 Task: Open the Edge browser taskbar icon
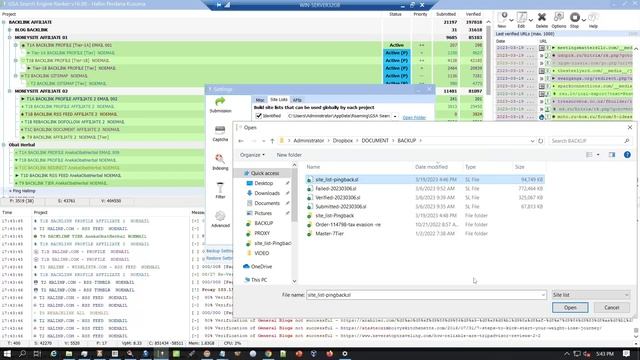tap(53, 353)
